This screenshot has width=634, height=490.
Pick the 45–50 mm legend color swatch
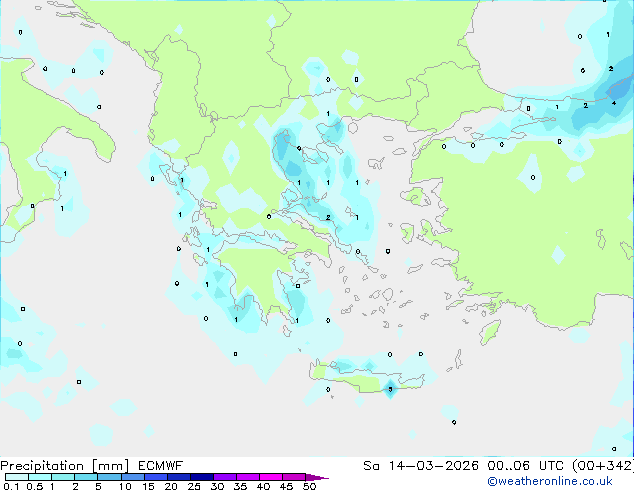pos(294,477)
